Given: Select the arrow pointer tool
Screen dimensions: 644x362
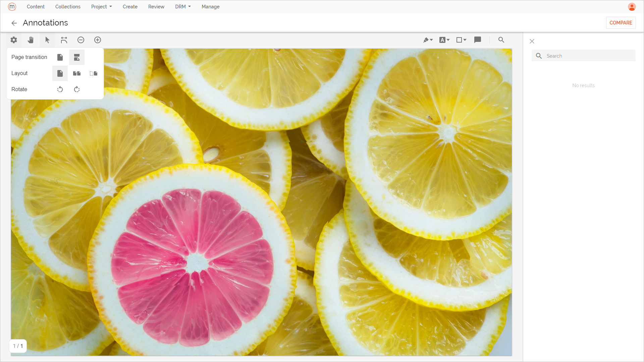Looking at the screenshot, I should coord(47,40).
